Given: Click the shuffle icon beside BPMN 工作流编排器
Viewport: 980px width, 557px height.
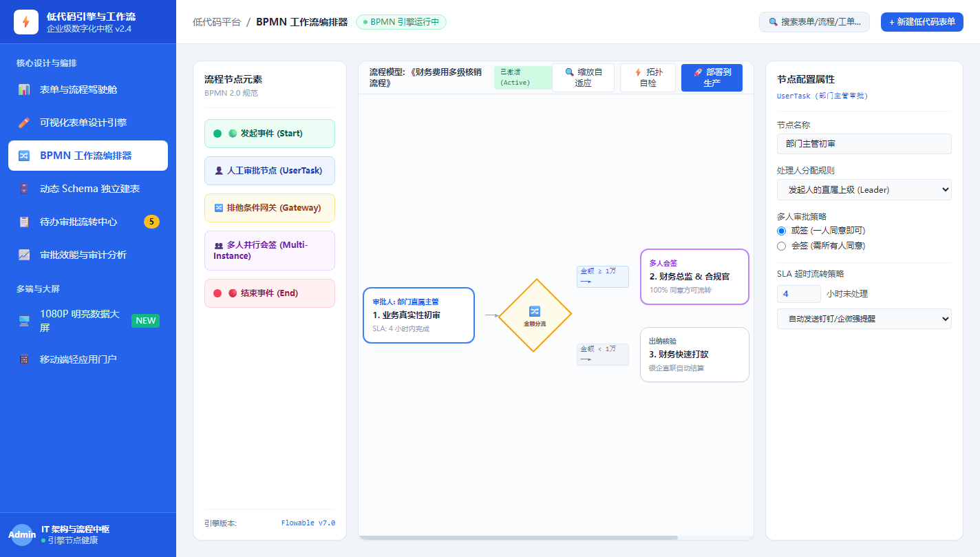Looking at the screenshot, I should tap(24, 156).
